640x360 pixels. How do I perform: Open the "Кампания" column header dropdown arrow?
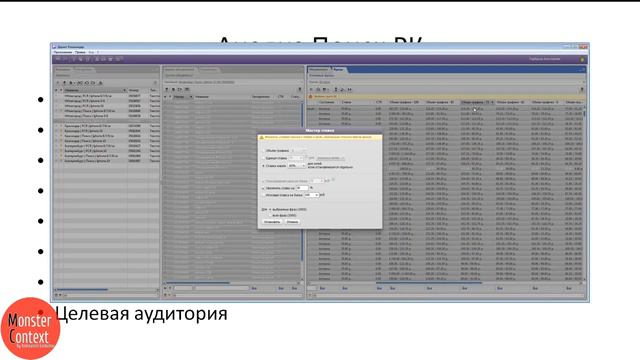pyautogui.click(x=124, y=90)
